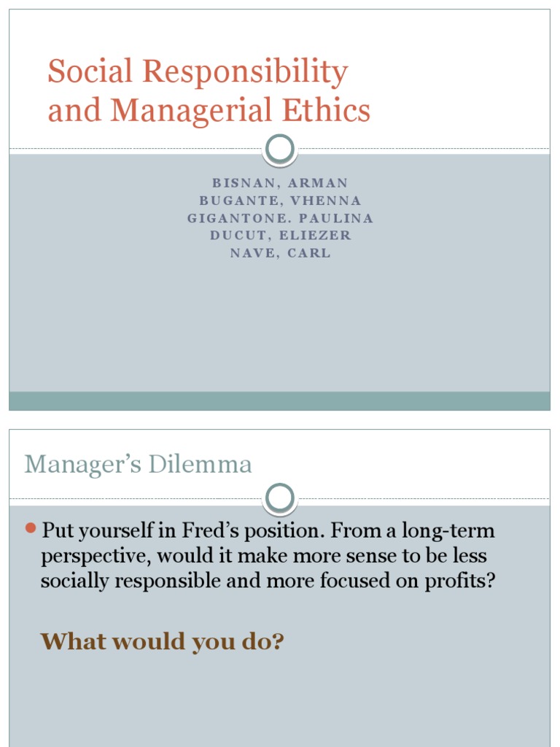
Task: Click the circle ornament on the title slide
Action: [280, 149]
